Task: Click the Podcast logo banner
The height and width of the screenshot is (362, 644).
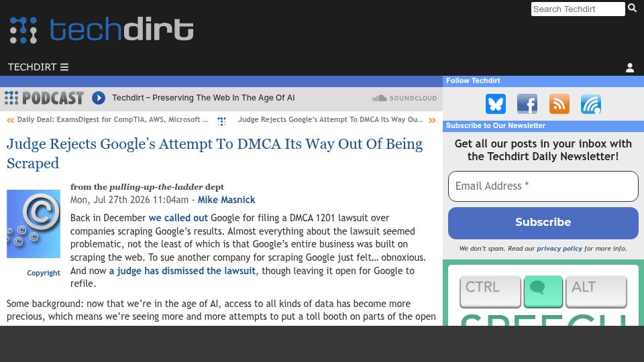Action: (x=44, y=98)
